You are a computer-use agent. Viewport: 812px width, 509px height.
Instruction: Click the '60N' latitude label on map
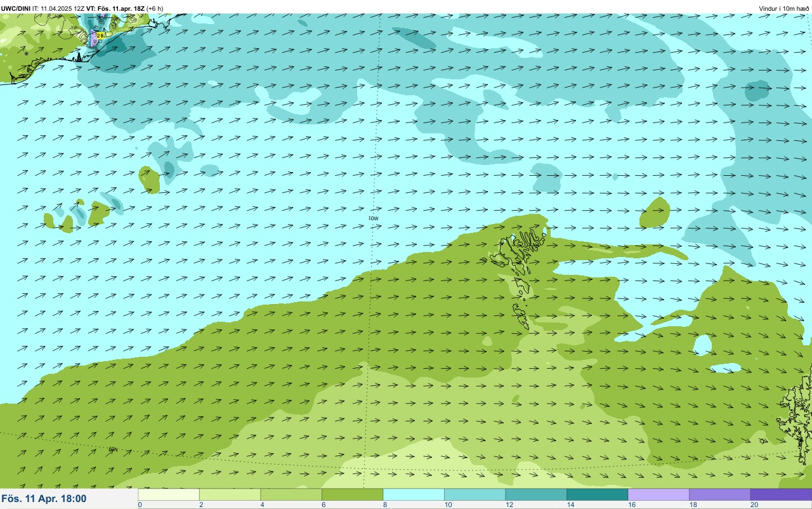tap(114, 449)
